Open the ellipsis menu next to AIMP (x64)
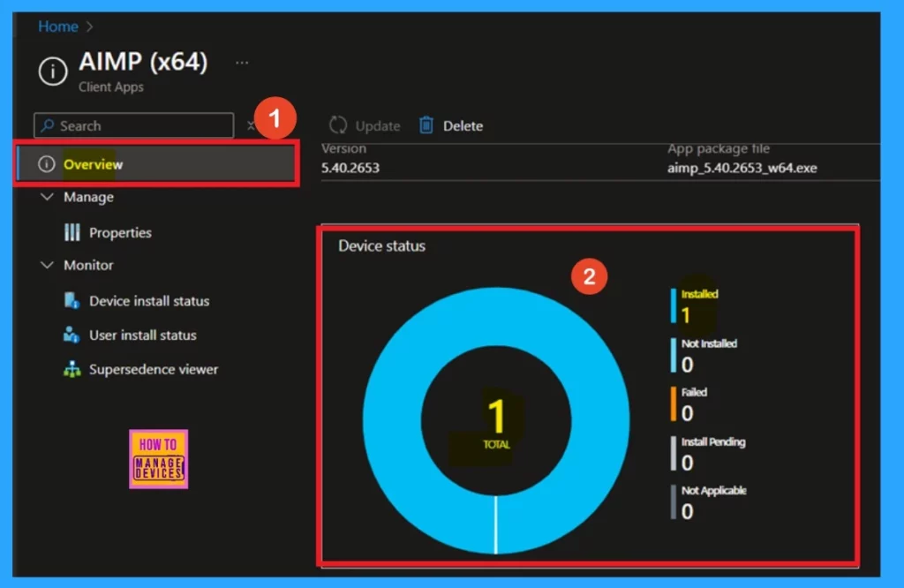 (242, 63)
